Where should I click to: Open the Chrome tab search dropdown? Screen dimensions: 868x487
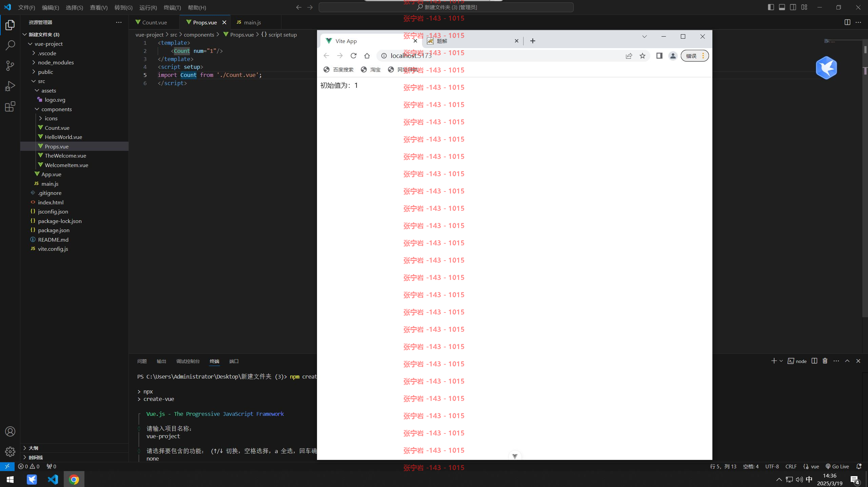point(645,37)
